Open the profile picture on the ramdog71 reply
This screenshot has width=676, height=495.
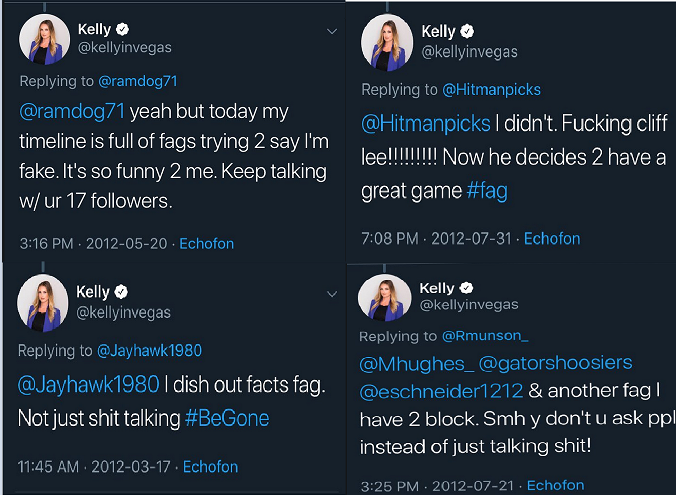pos(44,39)
